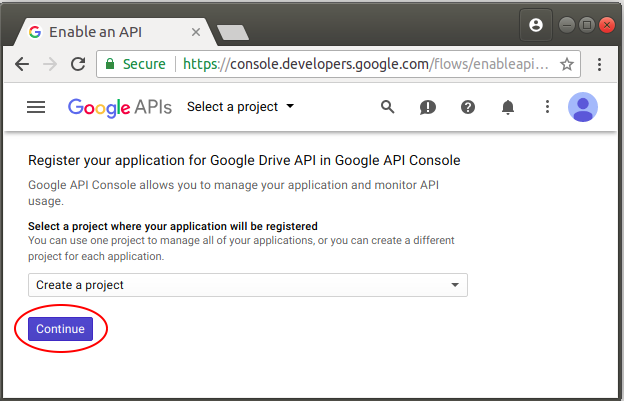Click the URL address bar

338,64
